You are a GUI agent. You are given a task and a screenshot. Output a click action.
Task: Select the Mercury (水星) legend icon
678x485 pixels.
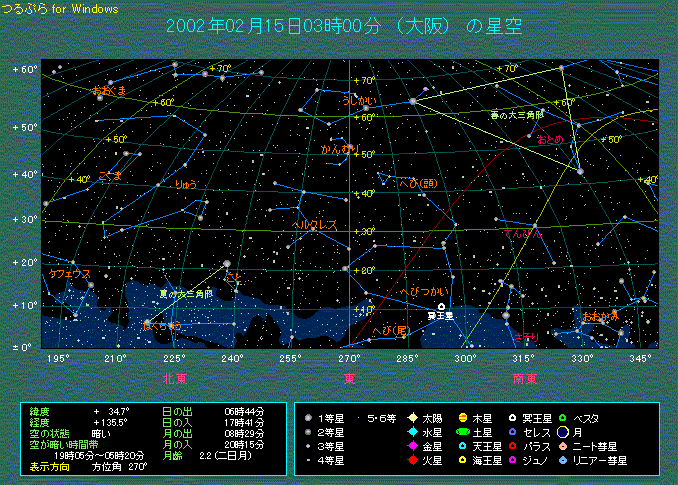click(x=412, y=432)
